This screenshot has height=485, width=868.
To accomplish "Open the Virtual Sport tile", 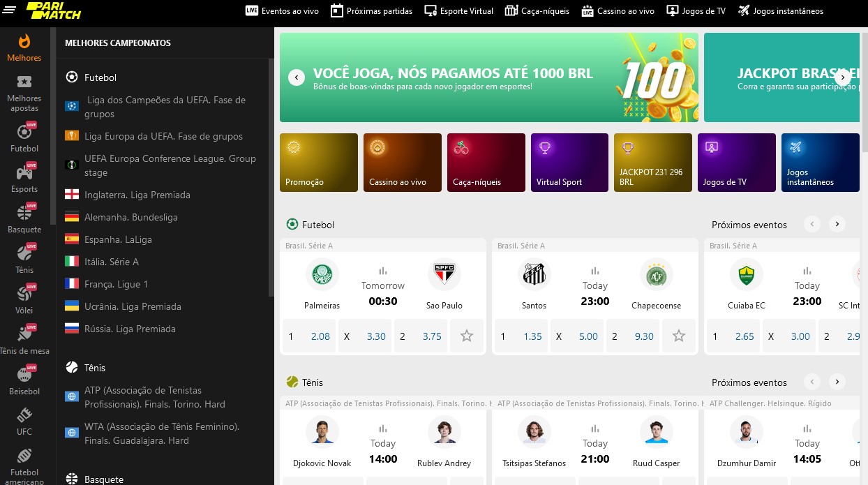I will click(x=569, y=163).
